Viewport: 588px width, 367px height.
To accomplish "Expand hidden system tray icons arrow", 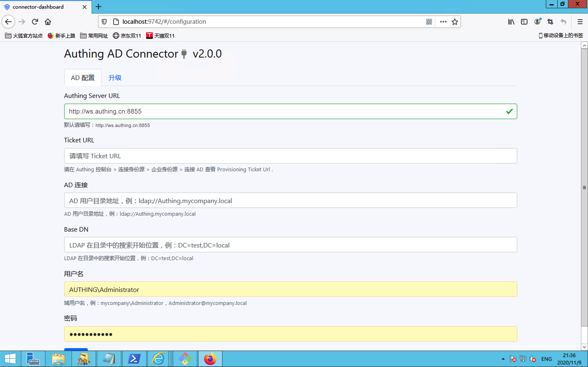I will coord(503,359).
